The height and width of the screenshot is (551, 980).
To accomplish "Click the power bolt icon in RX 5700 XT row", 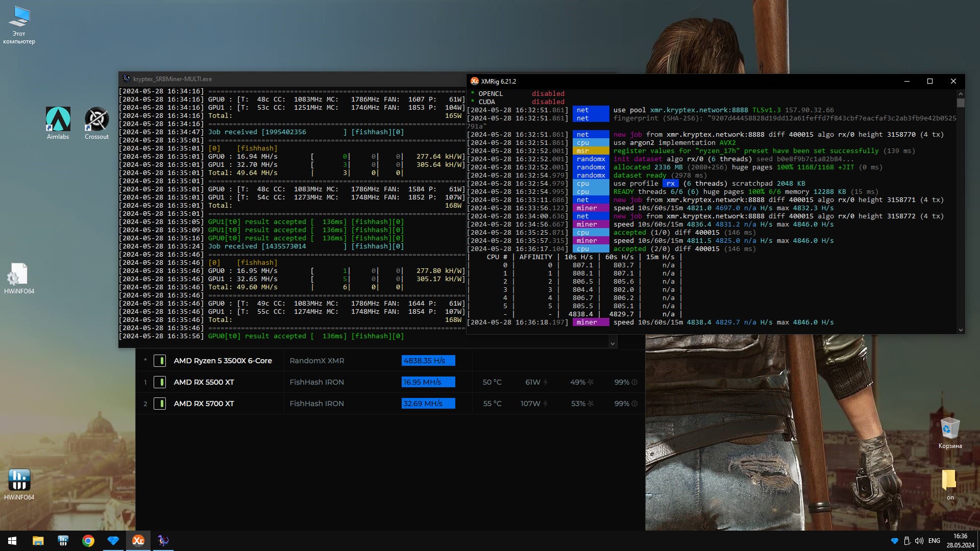I will [x=546, y=404].
